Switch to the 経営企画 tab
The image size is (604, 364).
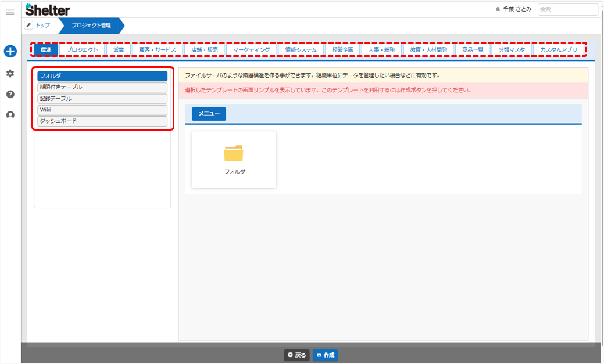pos(343,50)
